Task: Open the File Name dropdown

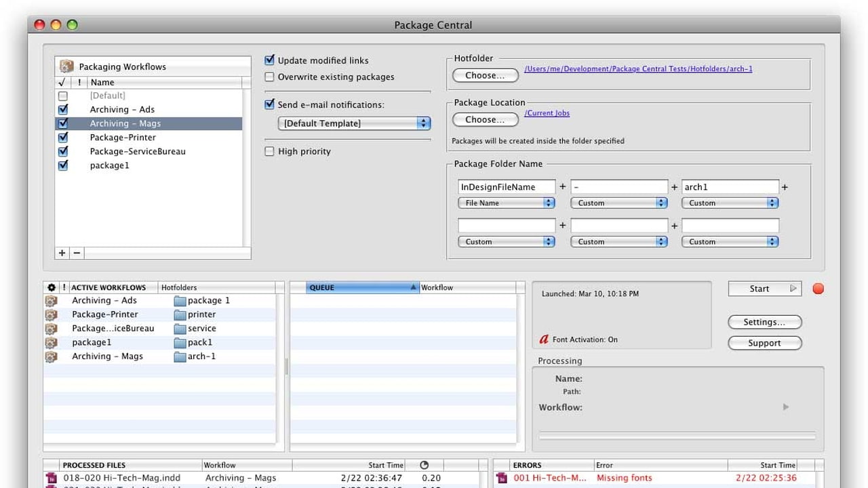Action: pyautogui.click(x=507, y=203)
